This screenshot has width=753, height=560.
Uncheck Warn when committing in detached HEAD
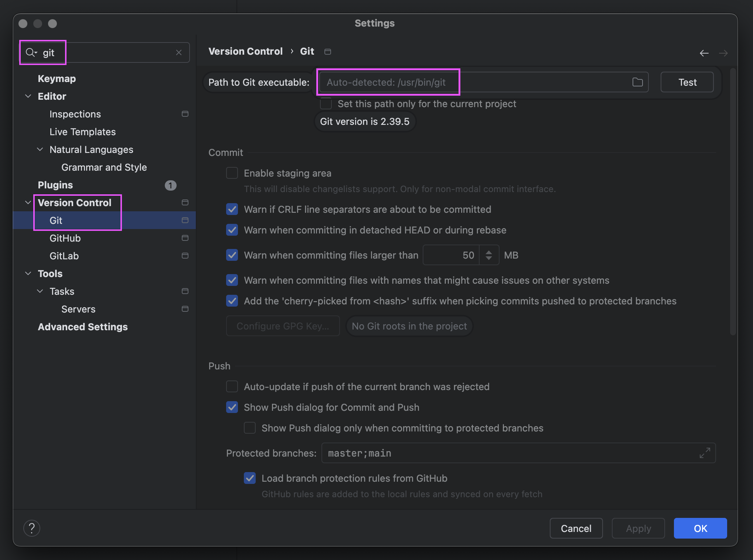click(x=232, y=230)
